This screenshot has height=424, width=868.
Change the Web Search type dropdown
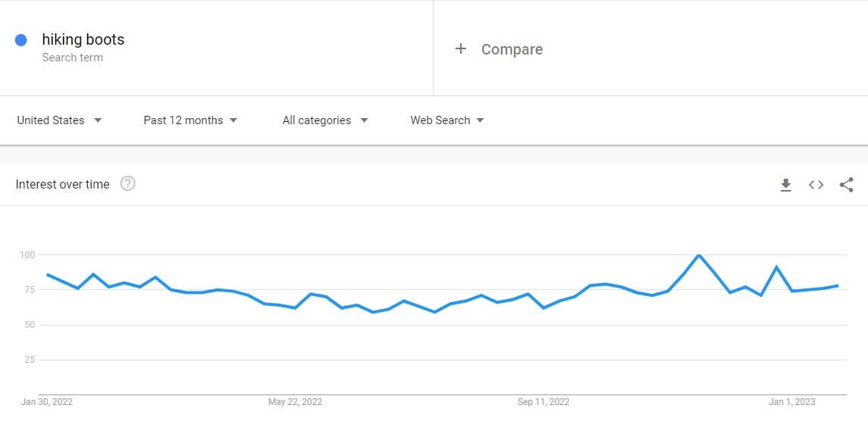(446, 120)
